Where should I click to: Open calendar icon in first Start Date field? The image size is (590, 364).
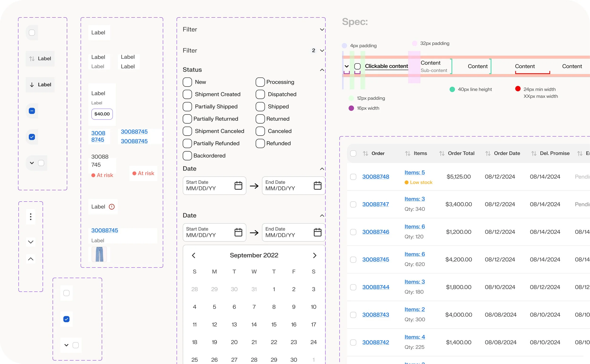(238, 186)
